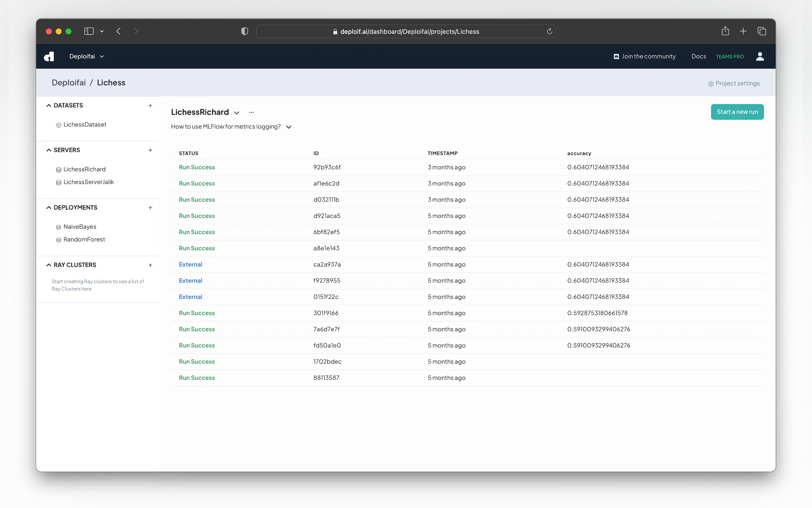The image size is (812, 508).
Task: Reload the page in address bar
Action: point(549,32)
